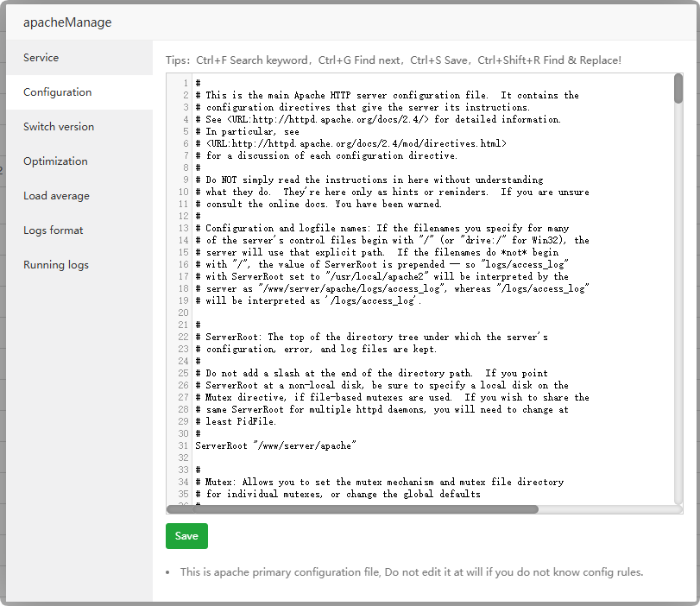Click line 'consult the online docs'

[x=318, y=204]
